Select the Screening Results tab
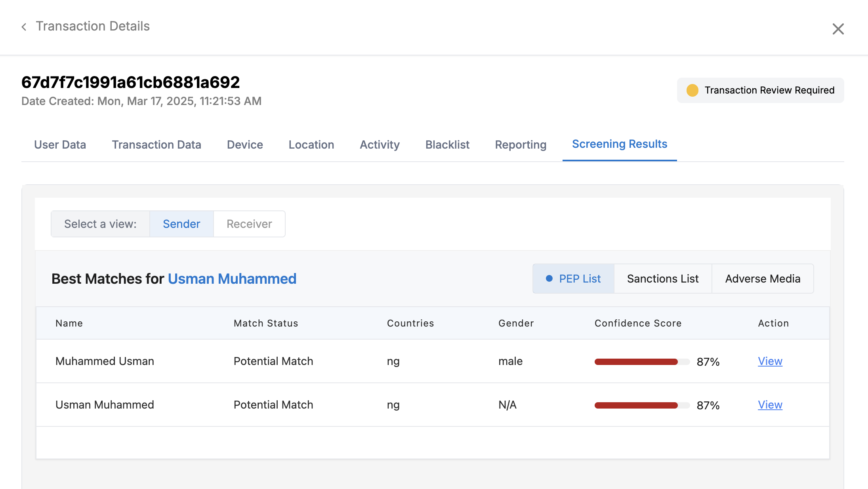Screen dimensions: 868x489 (x=619, y=144)
